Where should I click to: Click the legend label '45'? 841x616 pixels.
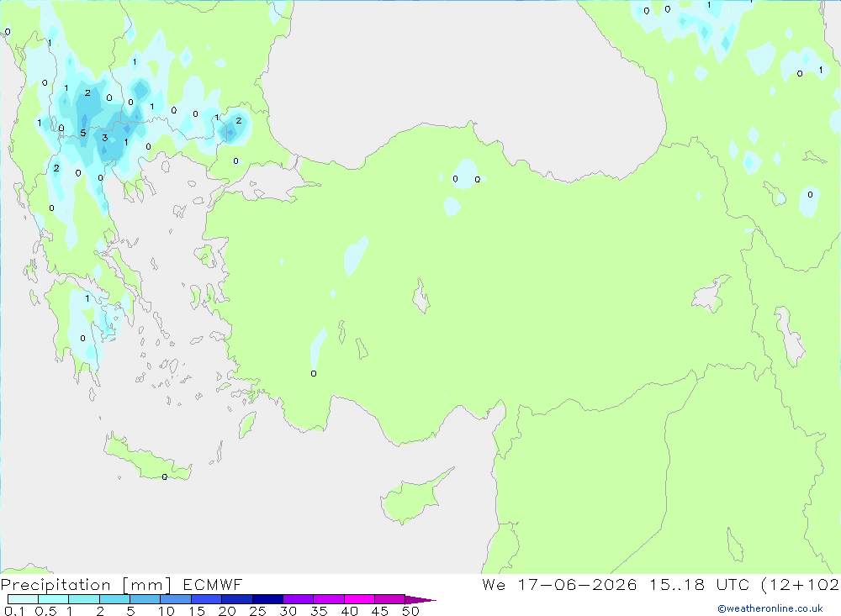(x=380, y=611)
